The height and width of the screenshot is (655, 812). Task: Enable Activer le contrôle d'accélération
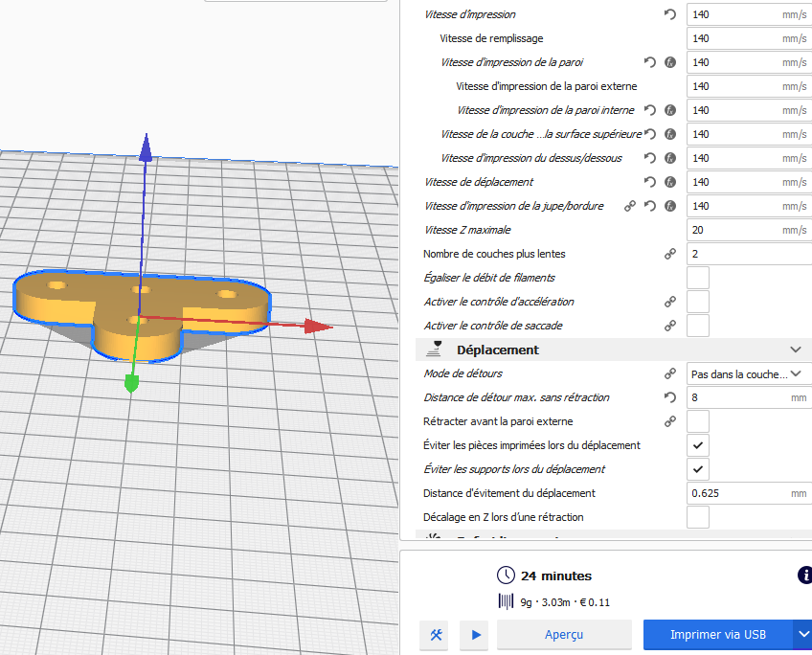click(697, 302)
